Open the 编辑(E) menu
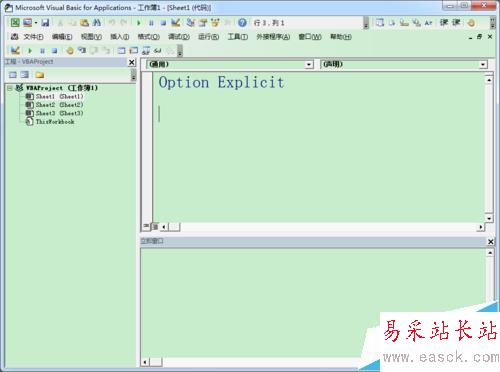500x372 pixels. (62, 37)
